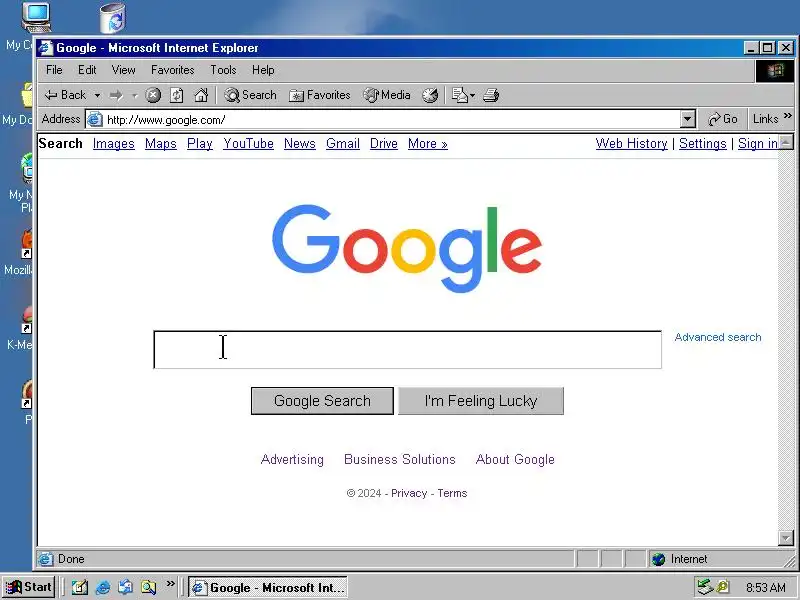Click the yellow tray icon beside the clock
Viewport: 800px width, 600px height.
(x=722, y=587)
